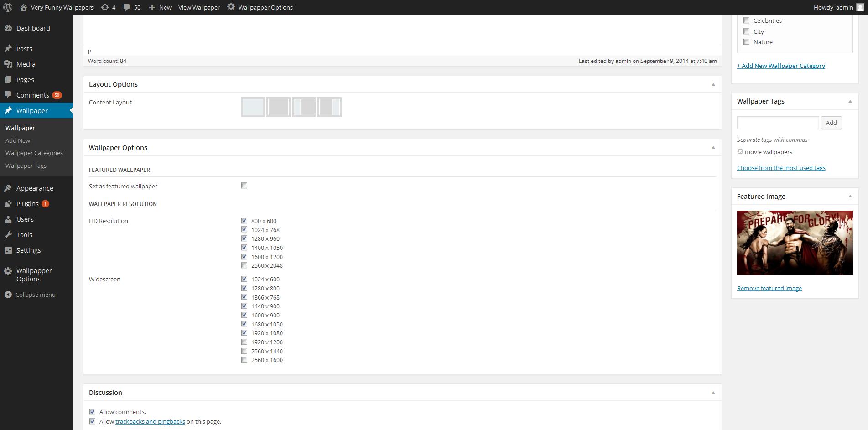Screen dimensions: 868x430
Task: Click the wallpaper tags input field
Action: point(778,123)
